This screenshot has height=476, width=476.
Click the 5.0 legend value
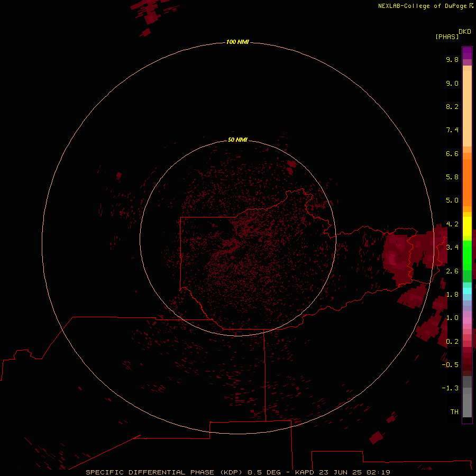[x=452, y=200]
